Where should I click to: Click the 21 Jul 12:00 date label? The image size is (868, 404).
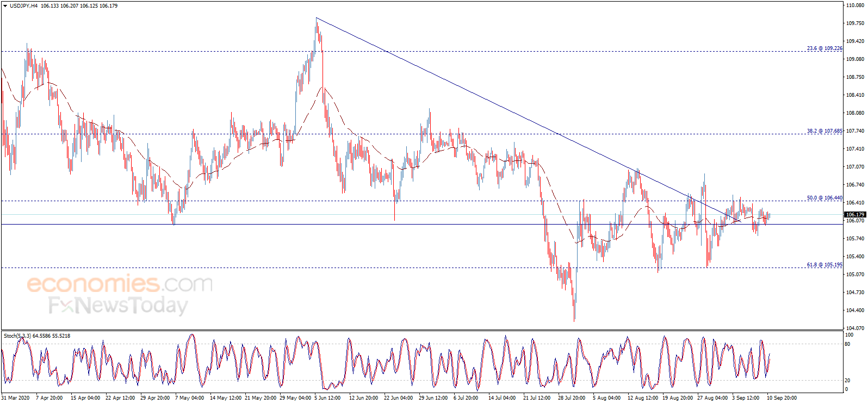click(x=536, y=398)
